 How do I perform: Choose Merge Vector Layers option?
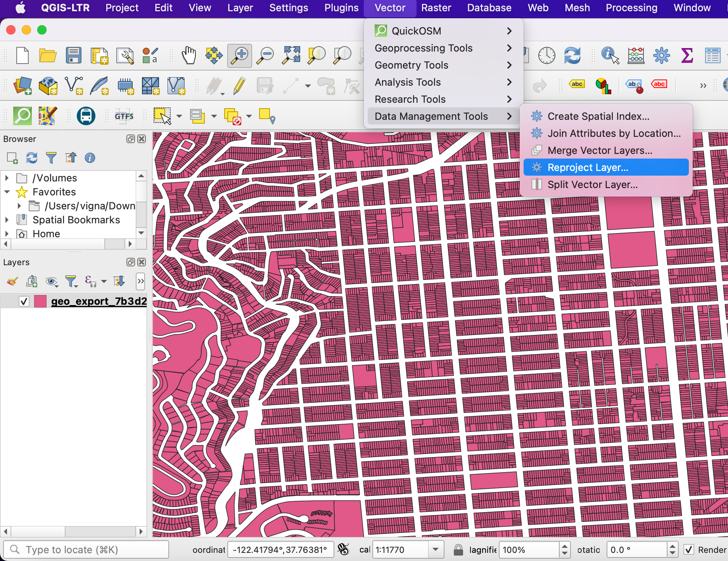[x=600, y=150]
